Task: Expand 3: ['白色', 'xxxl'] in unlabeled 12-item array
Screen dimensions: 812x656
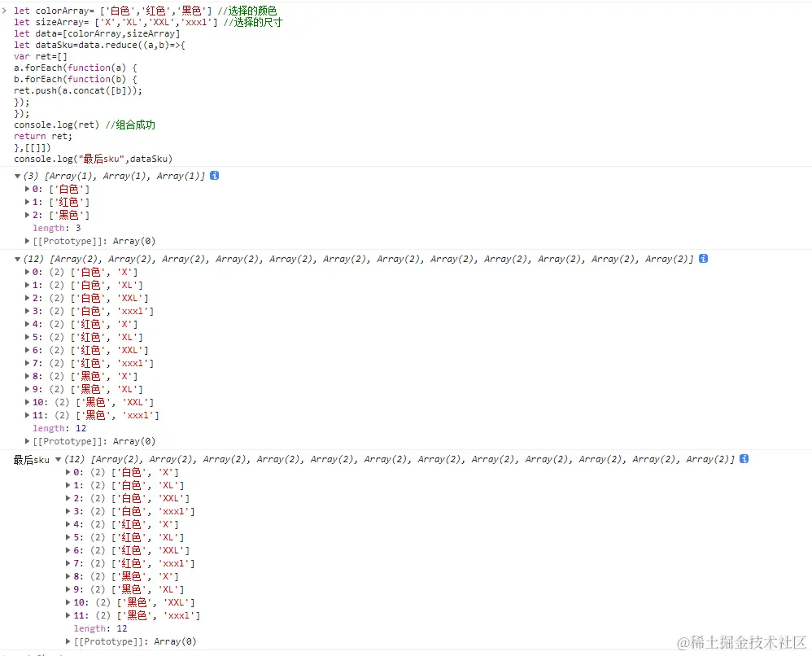Action: click(x=27, y=311)
